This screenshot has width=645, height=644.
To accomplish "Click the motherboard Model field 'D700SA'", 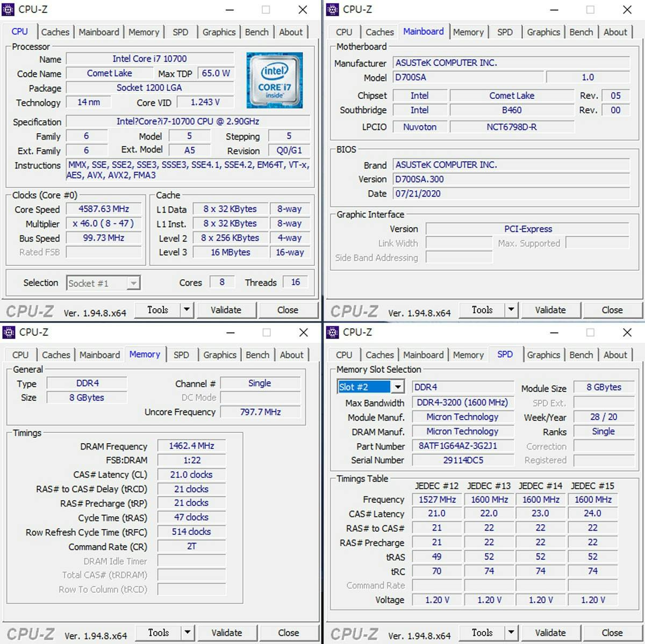I will [468, 77].
